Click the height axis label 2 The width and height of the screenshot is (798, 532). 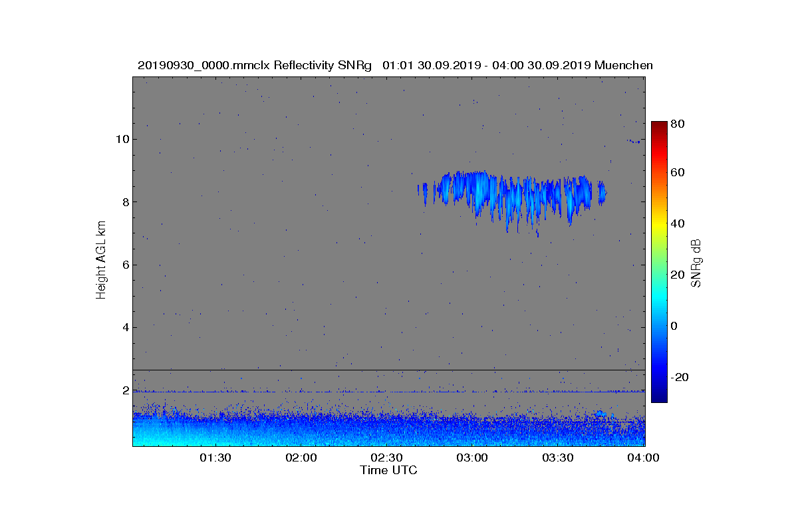125,390
